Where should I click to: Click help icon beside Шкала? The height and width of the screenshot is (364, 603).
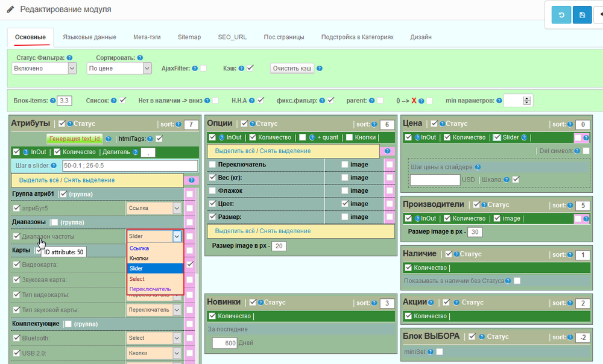coord(507,180)
